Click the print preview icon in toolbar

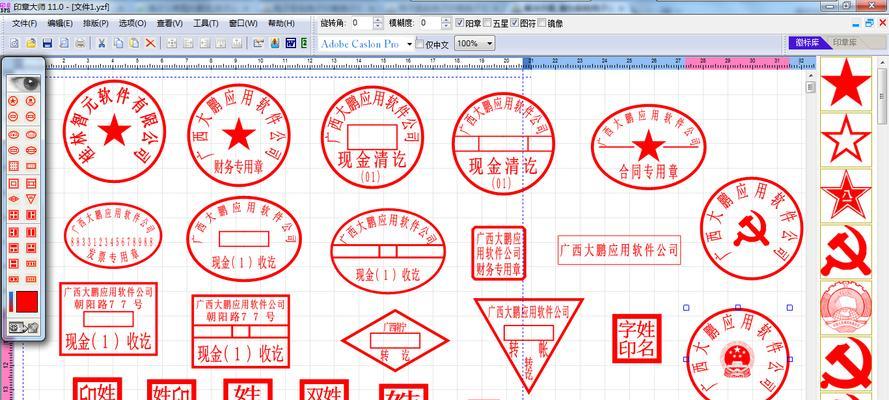(64, 43)
